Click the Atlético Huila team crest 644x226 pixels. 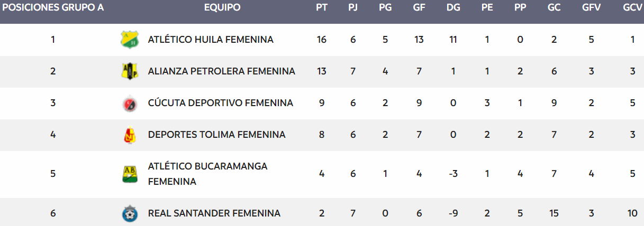tap(130, 40)
